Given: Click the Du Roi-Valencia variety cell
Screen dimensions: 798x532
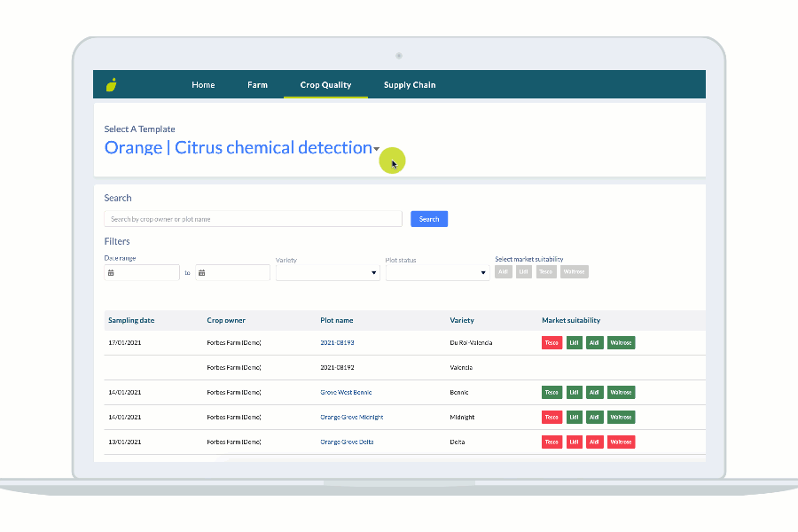Looking at the screenshot, I should 471,342.
